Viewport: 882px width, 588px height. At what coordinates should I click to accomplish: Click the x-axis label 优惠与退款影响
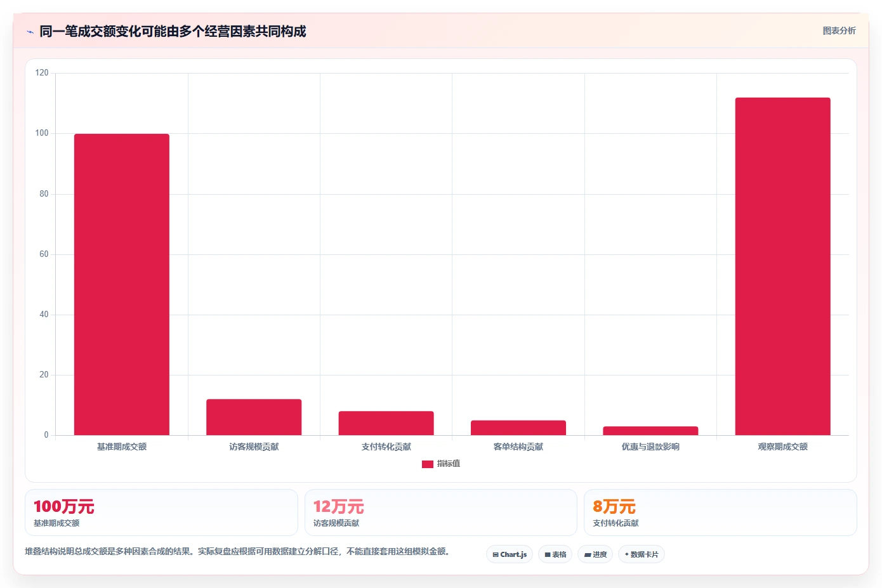(650, 447)
